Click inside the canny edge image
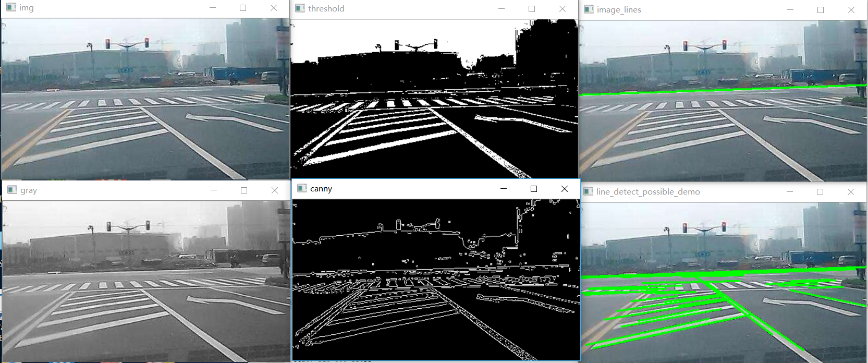The width and height of the screenshot is (868, 363). 436,280
